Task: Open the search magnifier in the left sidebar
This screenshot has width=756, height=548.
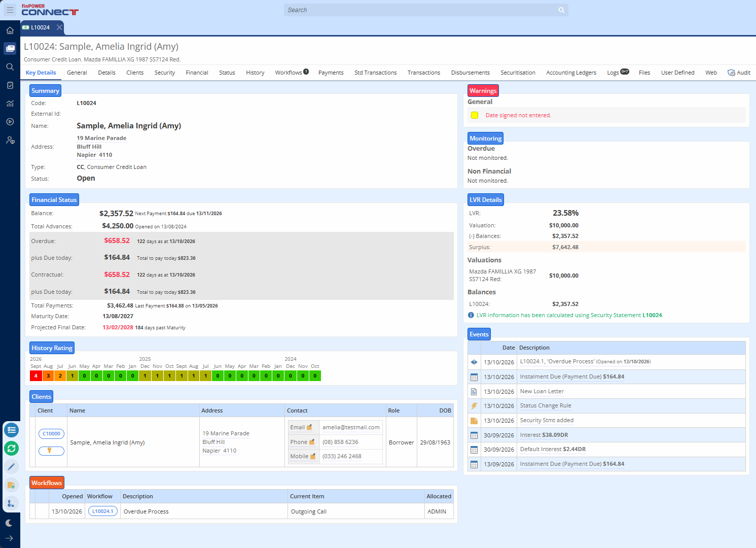Action: [10, 67]
